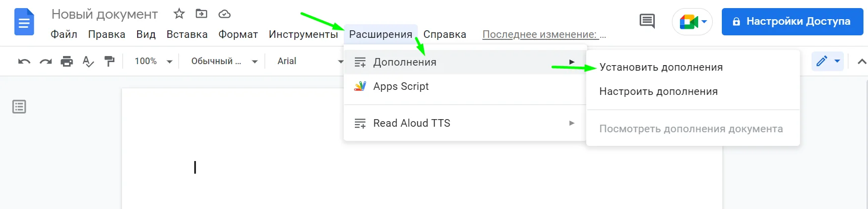868x209 pixels.
Task: Show the document outline icon
Action: point(19,107)
